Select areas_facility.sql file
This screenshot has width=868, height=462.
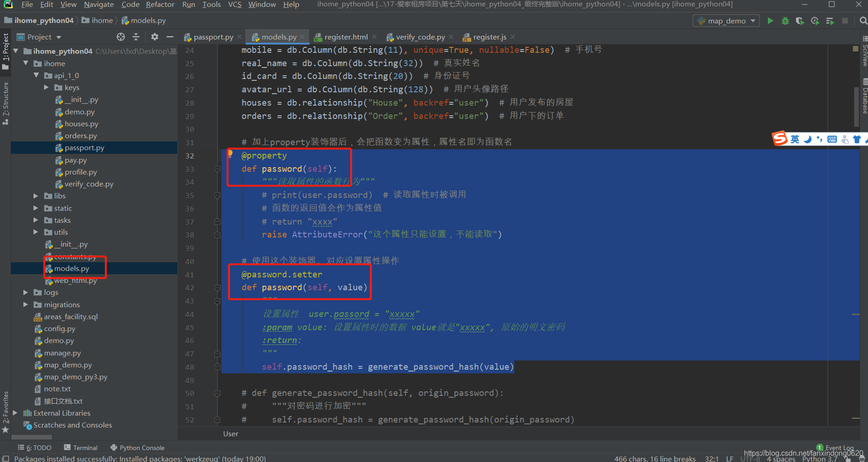(x=70, y=316)
